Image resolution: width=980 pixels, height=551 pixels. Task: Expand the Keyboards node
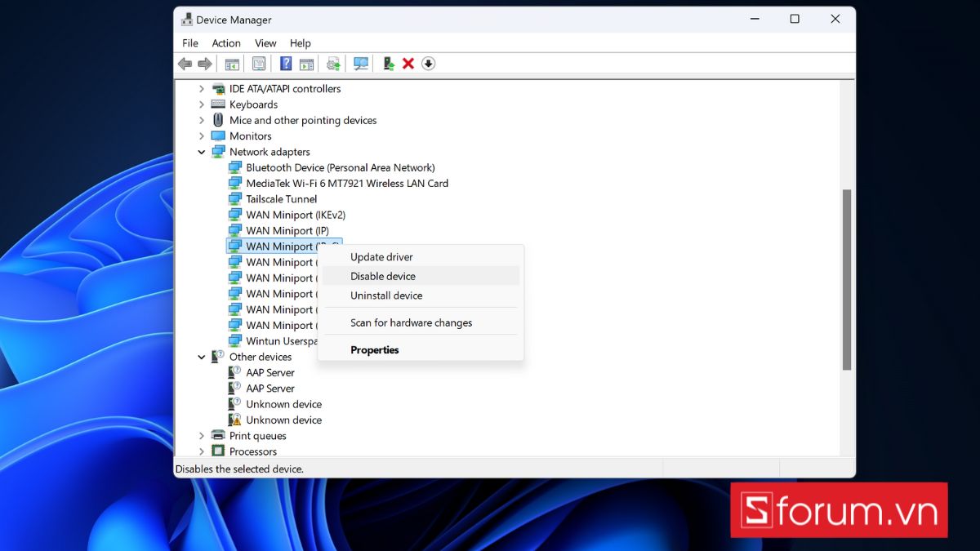[x=202, y=104]
